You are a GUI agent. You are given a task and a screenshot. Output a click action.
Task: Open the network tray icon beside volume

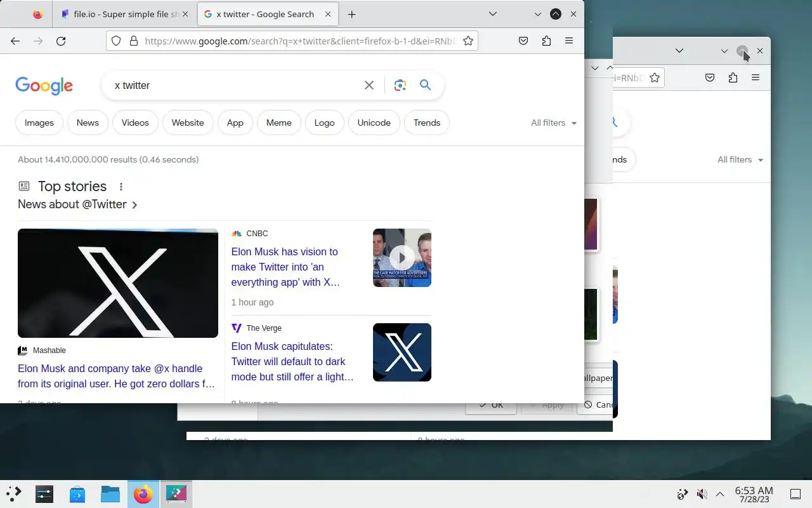click(x=683, y=494)
